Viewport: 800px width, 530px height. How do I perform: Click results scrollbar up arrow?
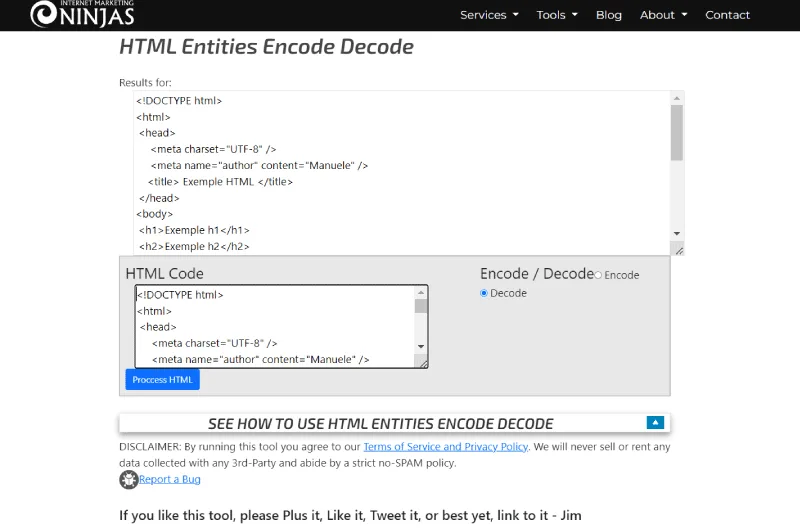point(677,98)
